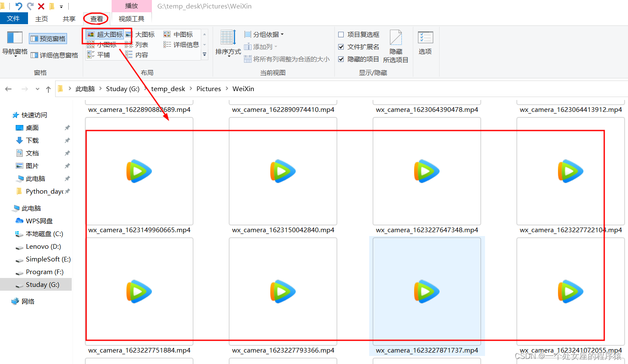Click the red X delete icon
Viewport: 628px width, 364px height.
(x=41, y=6)
